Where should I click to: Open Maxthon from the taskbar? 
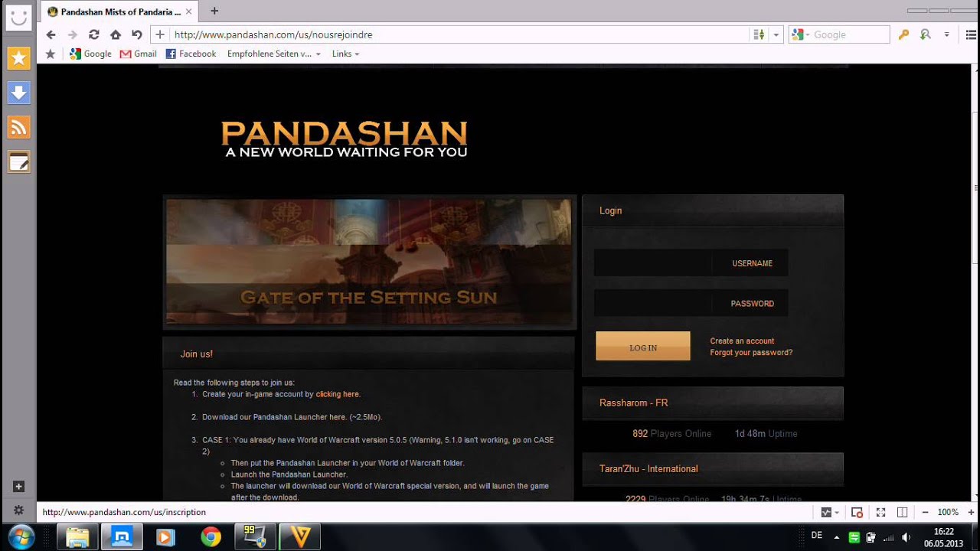122,537
